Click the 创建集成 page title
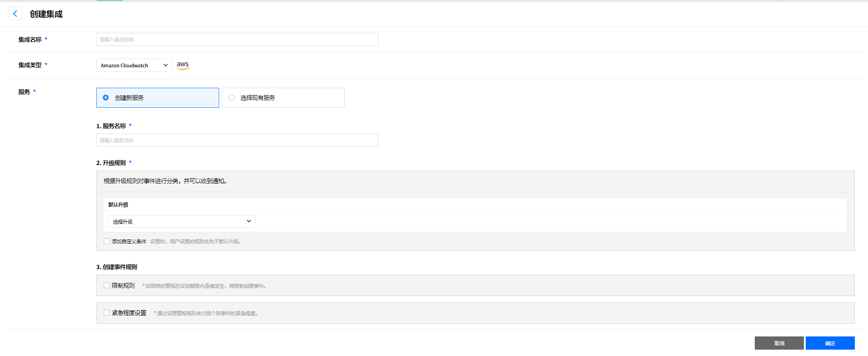 (x=46, y=14)
